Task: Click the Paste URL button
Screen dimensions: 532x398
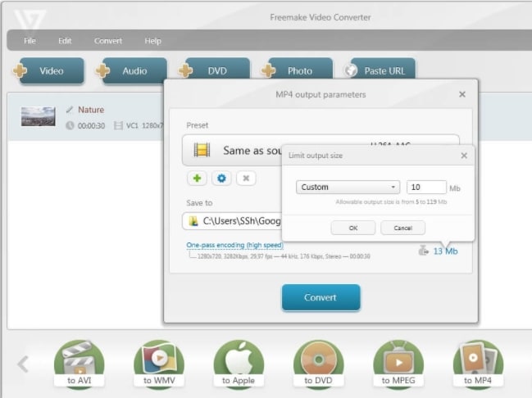Action: pos(380,69)
